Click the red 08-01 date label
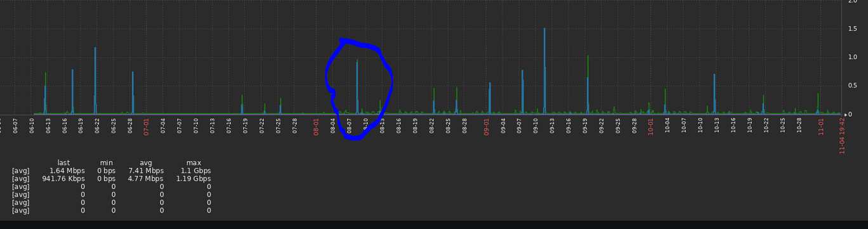868x229 pixels. (317, 126)
